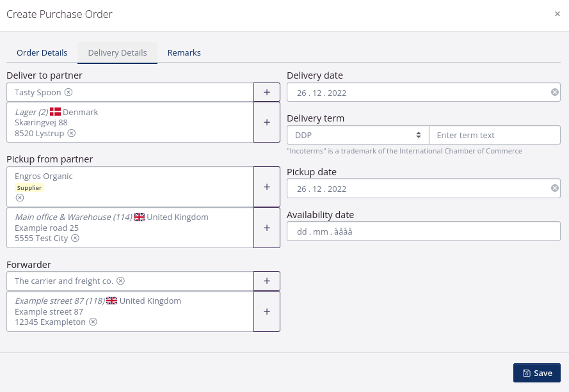Remove the 12345 Exampleton forwarder address
The image size is (569, 392).
tap(93, 322)
